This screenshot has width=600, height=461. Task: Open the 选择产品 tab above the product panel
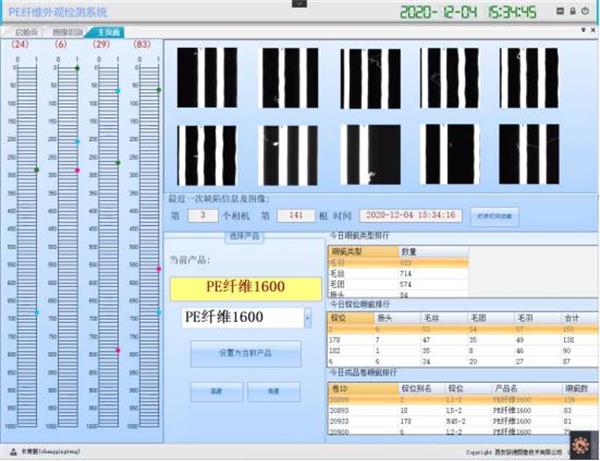tap(244, 236)
